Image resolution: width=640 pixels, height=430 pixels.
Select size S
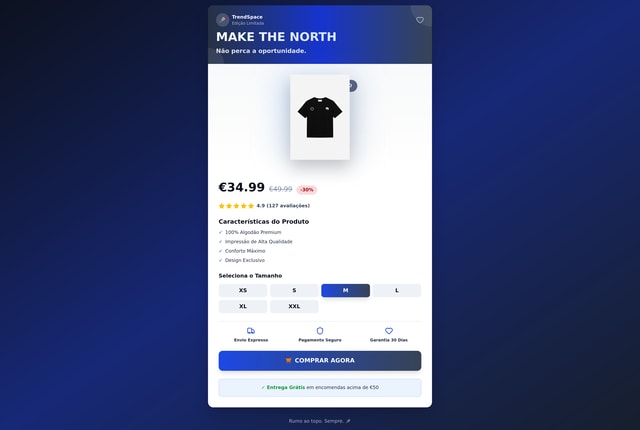click(x=294, y=290)
